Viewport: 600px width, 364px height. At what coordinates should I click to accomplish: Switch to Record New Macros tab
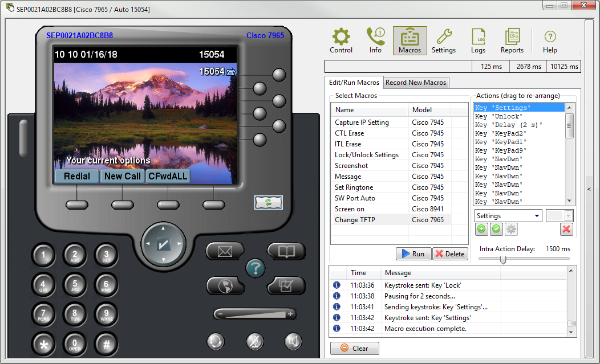[416, 83]
